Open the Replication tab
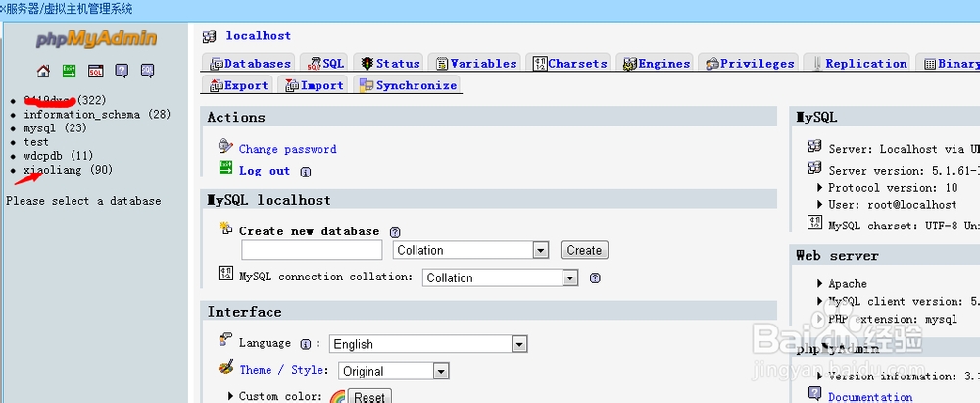 pyautogui.click(x=857, y=63)
